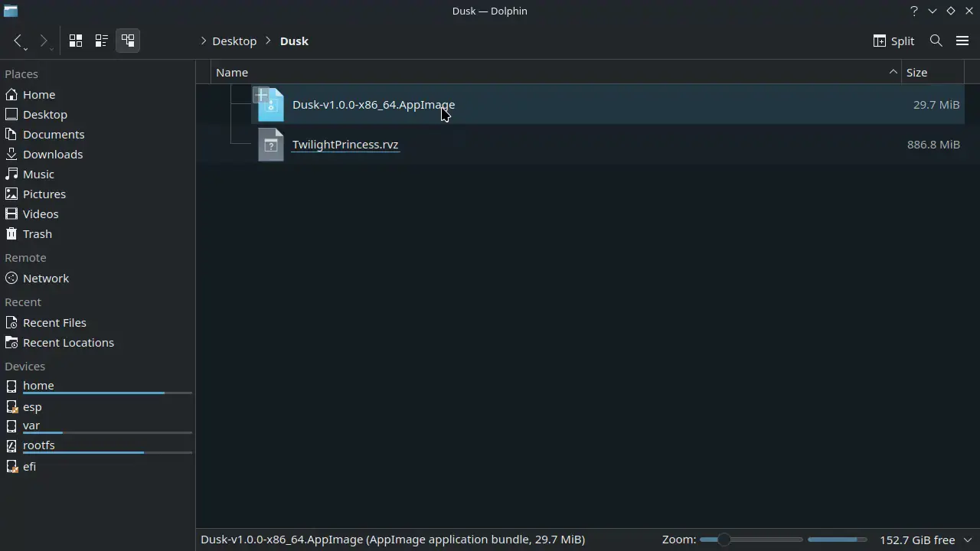Go forward using the forward arrow
Image resolution: width=980 pixels, height=551 pixels.
coord(44,41)
